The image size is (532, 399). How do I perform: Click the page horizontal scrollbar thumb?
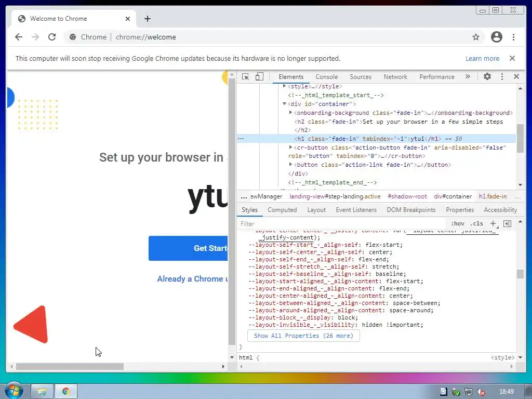click(x=70, y=366)
